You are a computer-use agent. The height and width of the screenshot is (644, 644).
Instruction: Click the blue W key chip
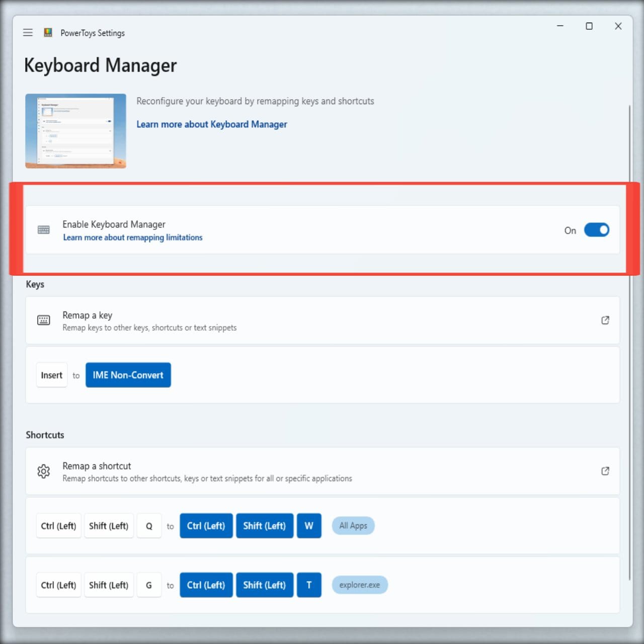(309, 526)
